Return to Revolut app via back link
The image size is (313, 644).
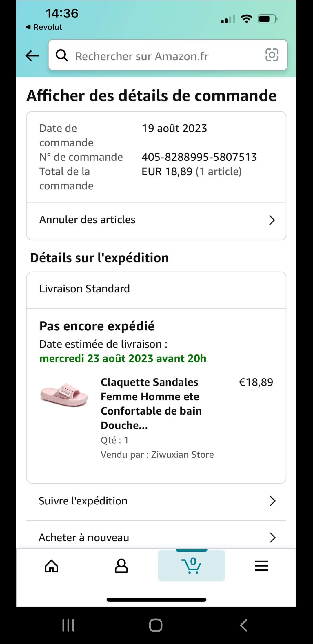pyautogui.click(x=44, y=27)
